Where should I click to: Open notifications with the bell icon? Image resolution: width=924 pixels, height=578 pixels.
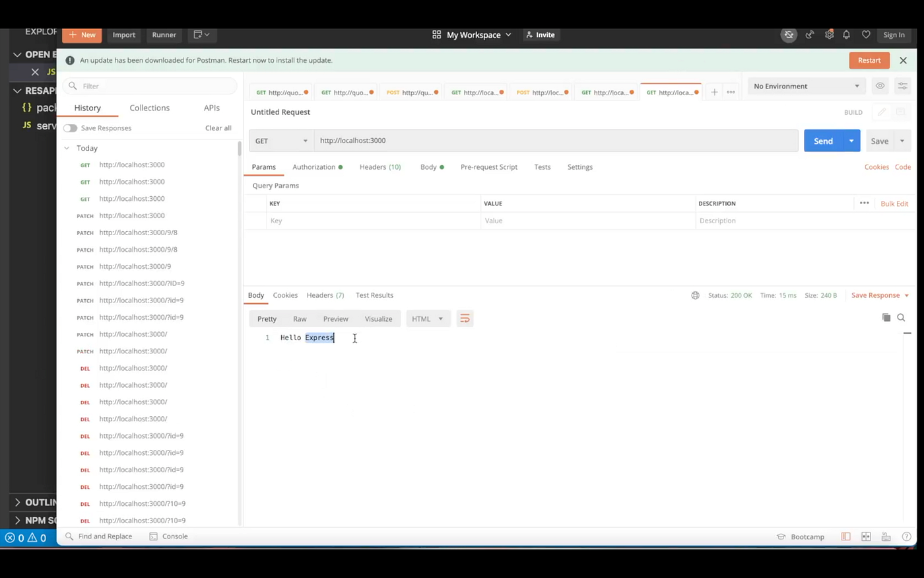pos(846,34)
